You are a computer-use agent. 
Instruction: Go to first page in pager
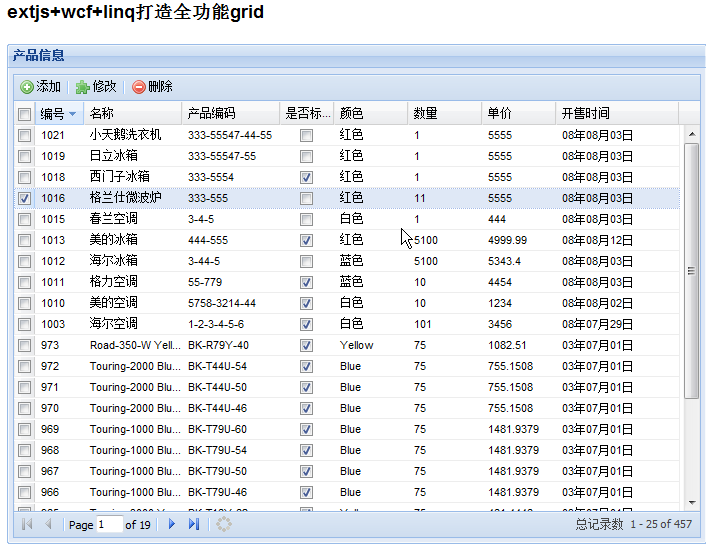(x=27, y=524)
